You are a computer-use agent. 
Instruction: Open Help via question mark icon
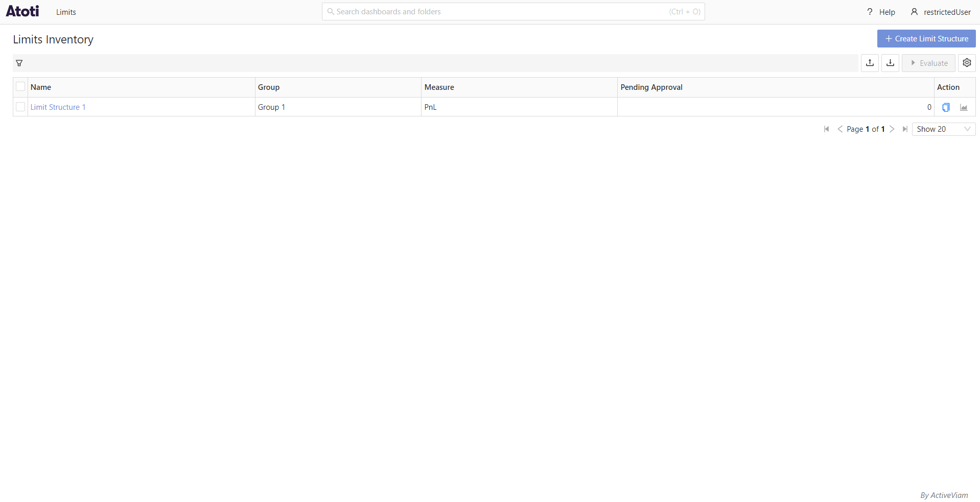870,11
